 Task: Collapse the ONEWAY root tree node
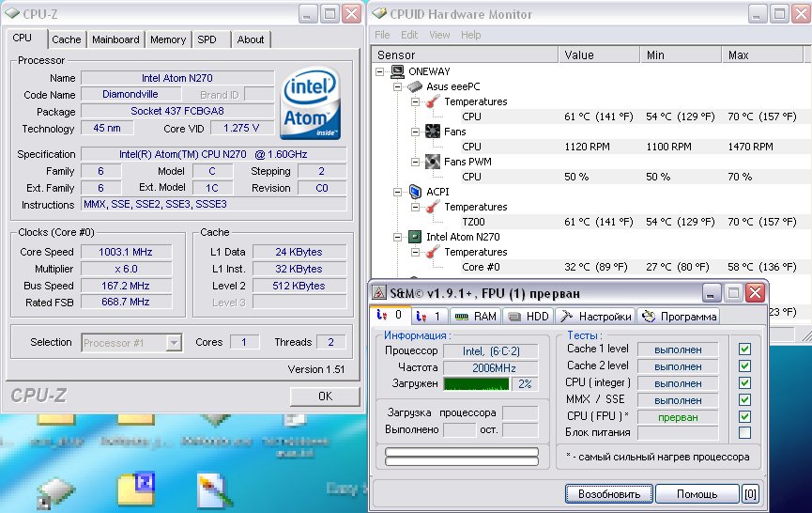pos(379,71)
